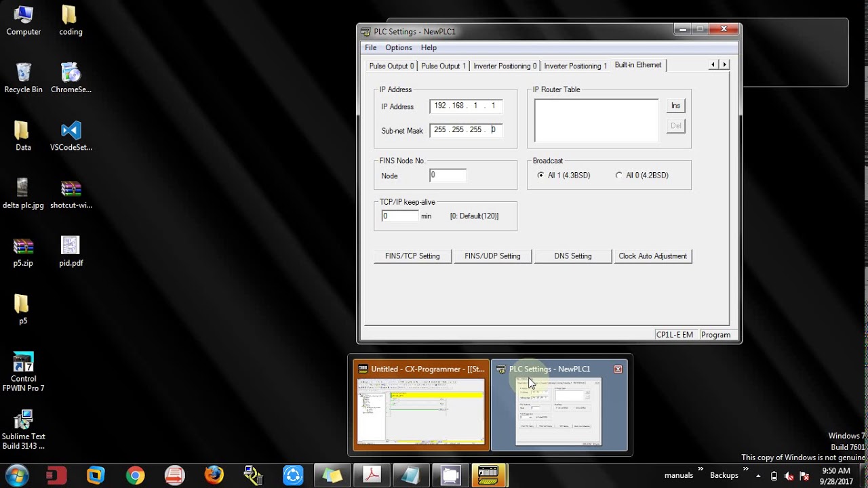Open the FINS/UDP Setting dialog
Image resolution: width=868 pixels, height=488 pixels.
click(492, 256)
